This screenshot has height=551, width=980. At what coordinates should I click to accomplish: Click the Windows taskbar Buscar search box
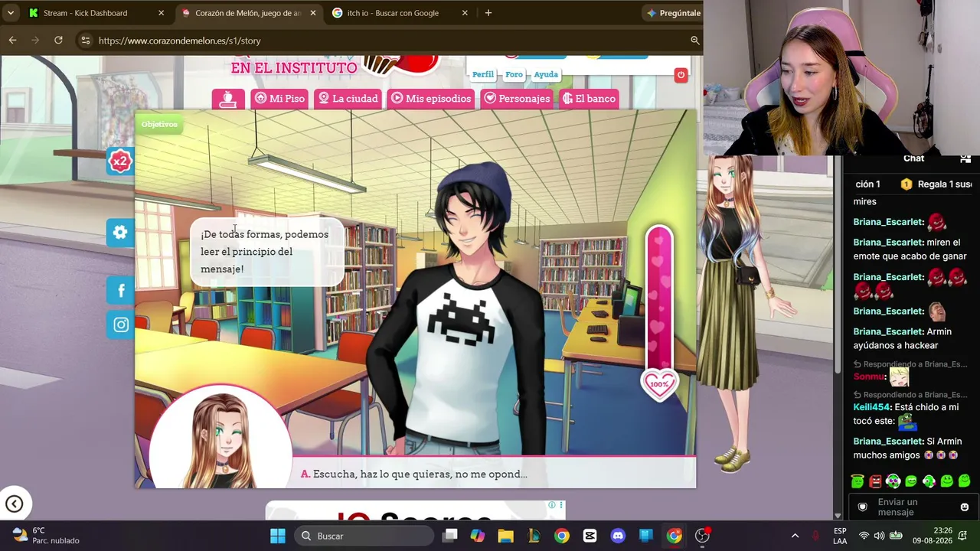tap(363, 536)
